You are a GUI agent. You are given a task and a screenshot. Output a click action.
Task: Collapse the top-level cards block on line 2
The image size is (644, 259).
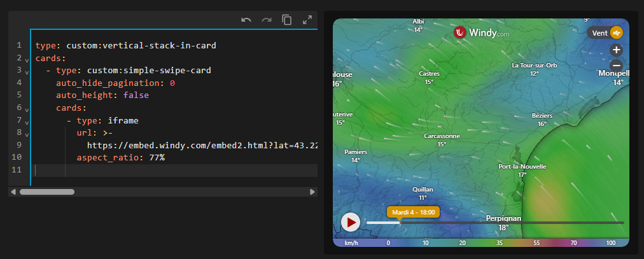pyautogui.click(x=27, y=59)
